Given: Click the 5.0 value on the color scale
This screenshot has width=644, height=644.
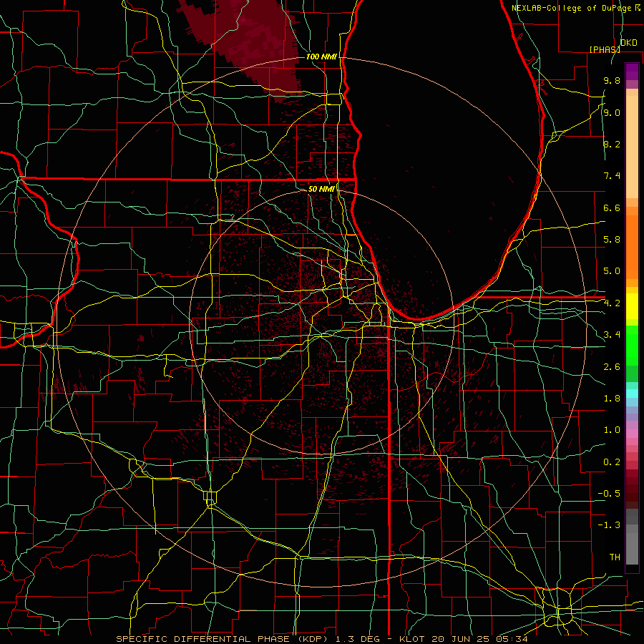Looking at the screenshot, I should coord(612,271).
